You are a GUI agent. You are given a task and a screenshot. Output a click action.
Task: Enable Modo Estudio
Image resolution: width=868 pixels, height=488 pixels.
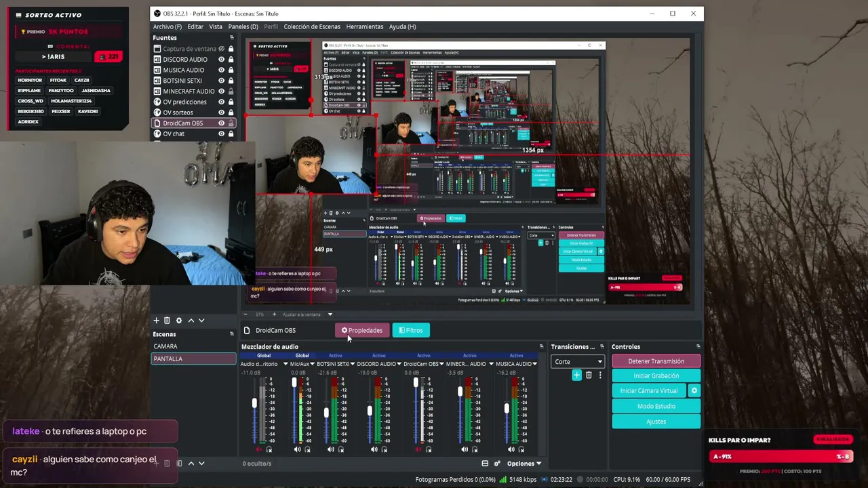point(656,406)
